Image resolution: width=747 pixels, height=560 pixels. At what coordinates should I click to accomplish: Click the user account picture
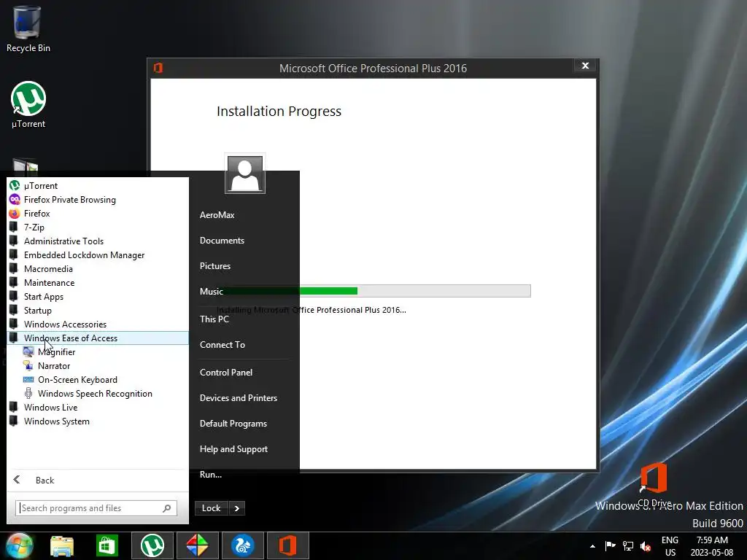pos(245,174)
